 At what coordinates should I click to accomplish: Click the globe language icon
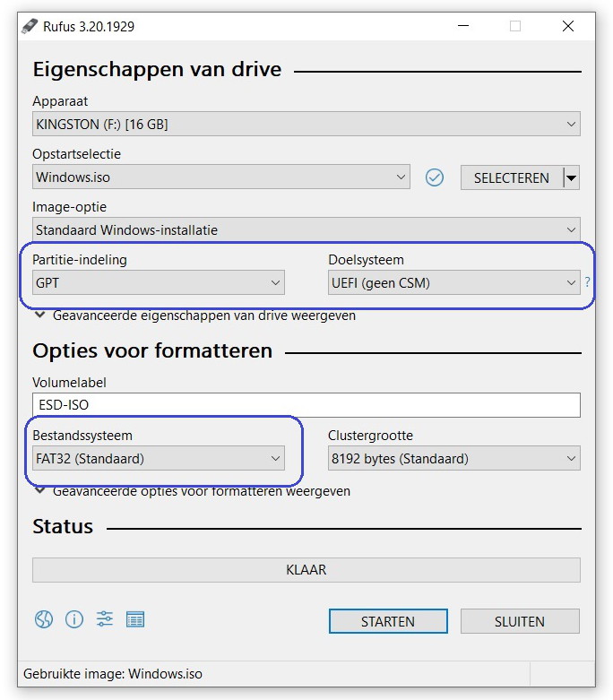coord(44,619)
